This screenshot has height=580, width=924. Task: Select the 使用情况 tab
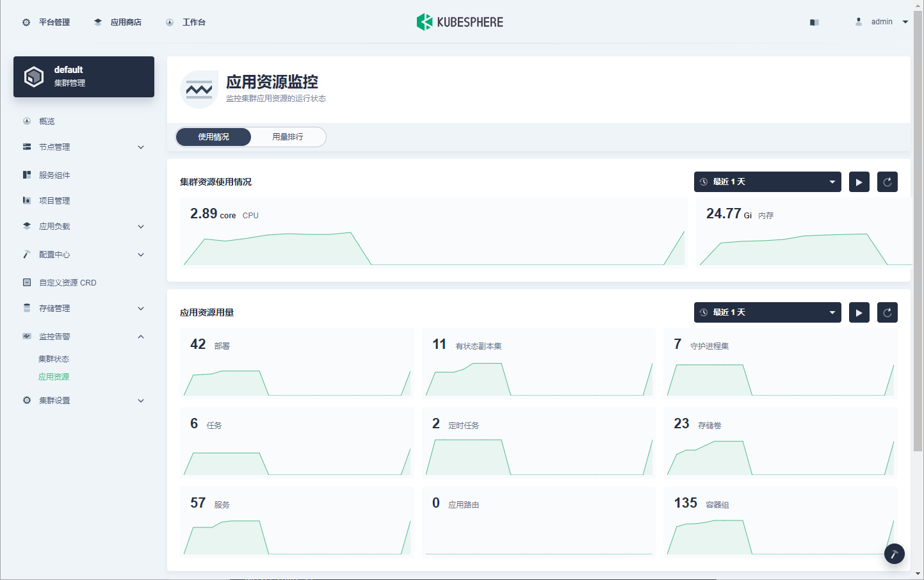pyautogui.click(x=213, y=137)
